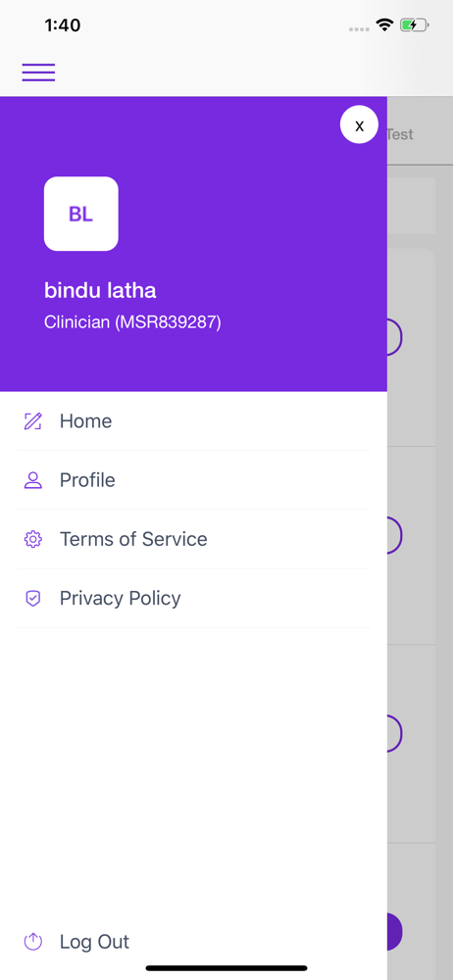Screen dimensions: 453x980
Task: Tap the hamburger menu icon
Action: pos(39,73)
